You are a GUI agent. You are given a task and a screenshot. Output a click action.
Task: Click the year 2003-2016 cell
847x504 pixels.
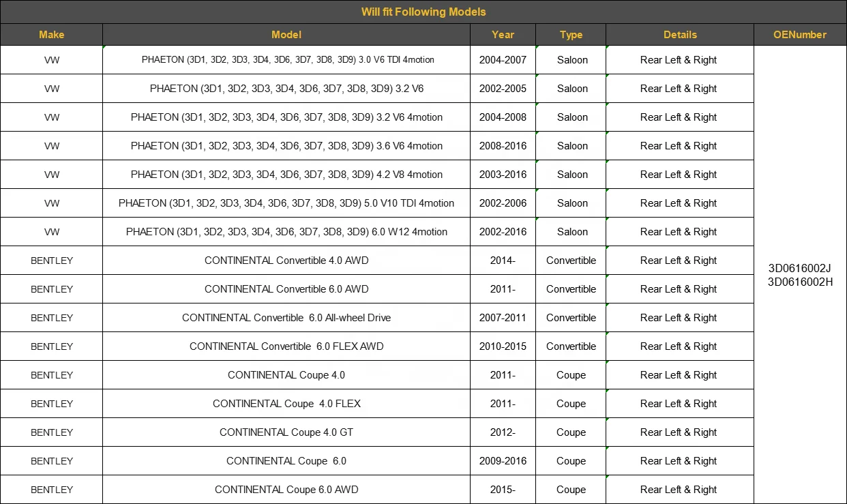[x=503, y=175]
